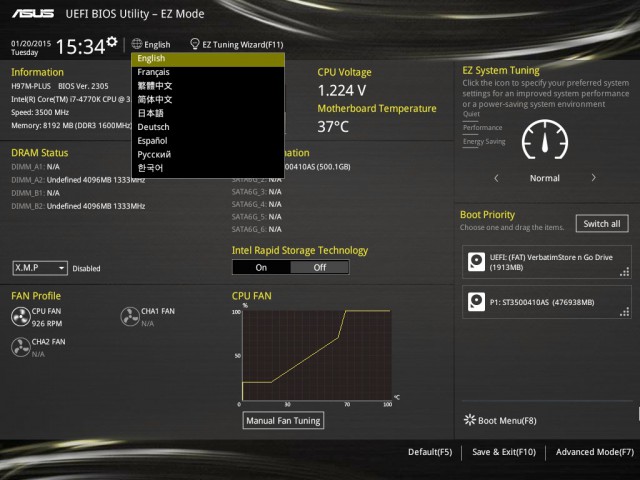
Task: Select 한국어 in the language list
Action: point(208,168)
